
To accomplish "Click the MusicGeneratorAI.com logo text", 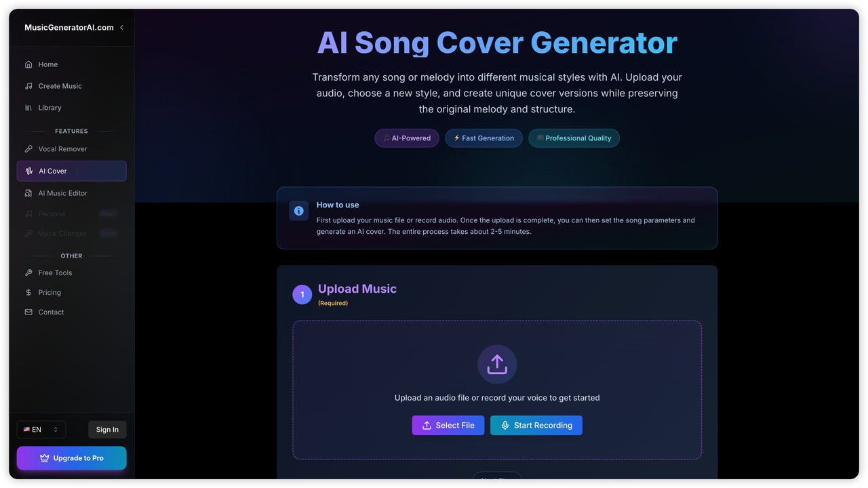I will pyautogui.click(x=69, y=28).
